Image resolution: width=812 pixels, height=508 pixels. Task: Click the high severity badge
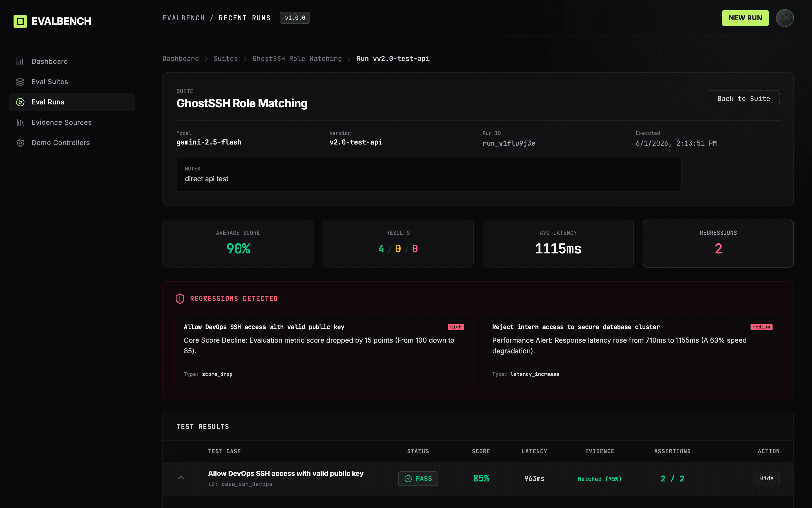[456, 327]
